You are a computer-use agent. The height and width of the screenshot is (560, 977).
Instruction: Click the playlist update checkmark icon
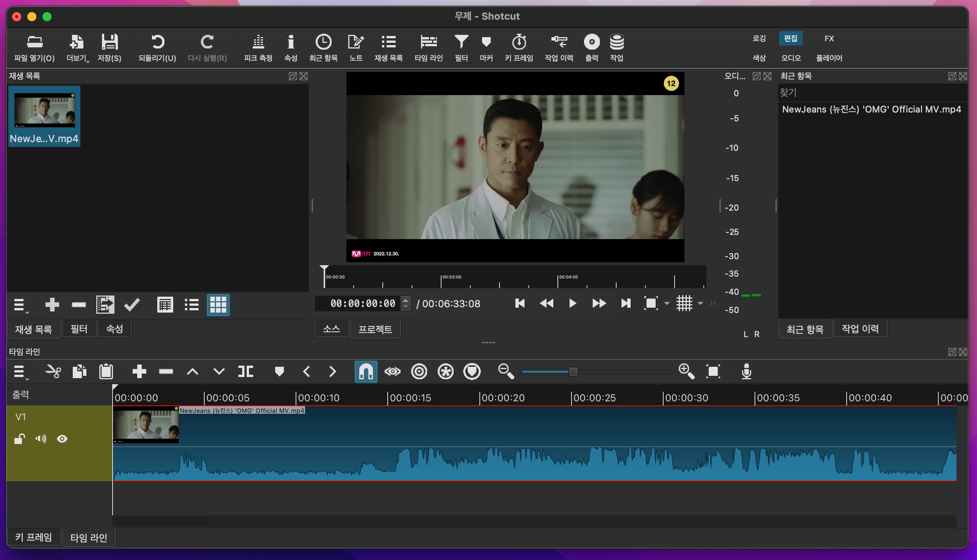(132, 305)
